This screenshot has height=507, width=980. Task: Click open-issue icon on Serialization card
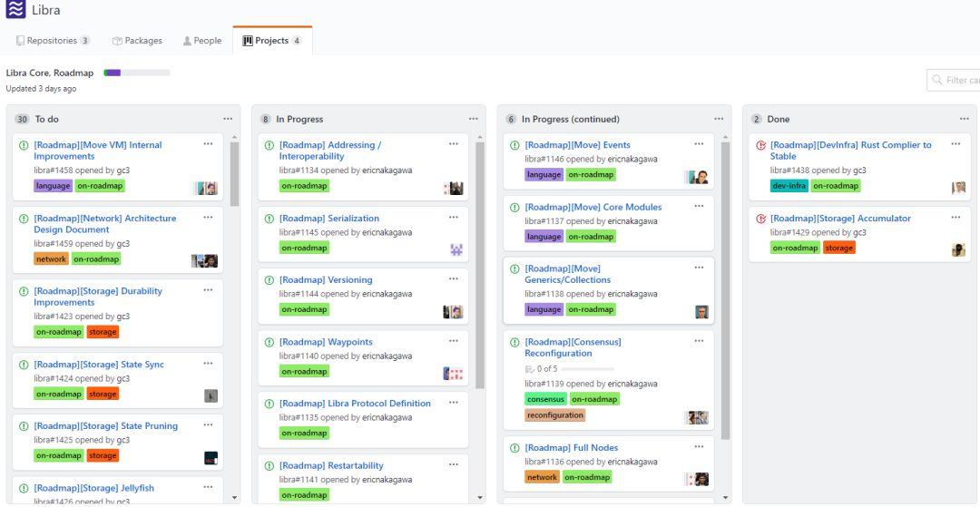pos(269,219)
